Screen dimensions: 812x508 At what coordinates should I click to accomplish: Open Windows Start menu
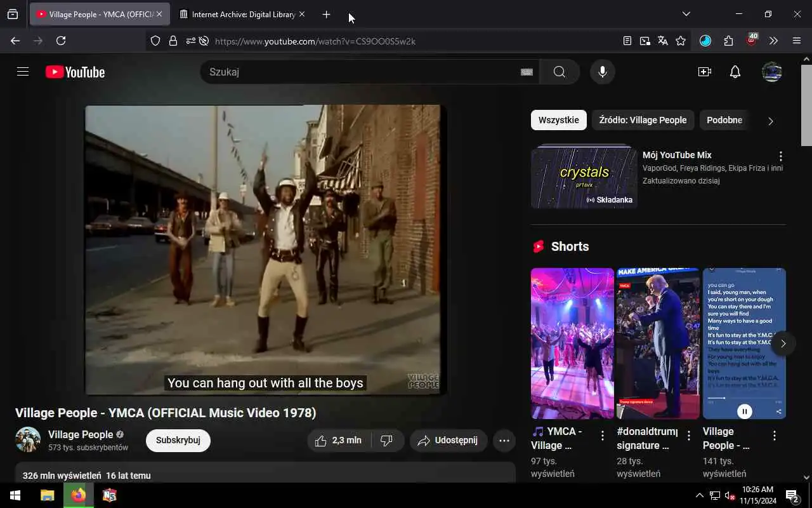(x=15, y=495)
